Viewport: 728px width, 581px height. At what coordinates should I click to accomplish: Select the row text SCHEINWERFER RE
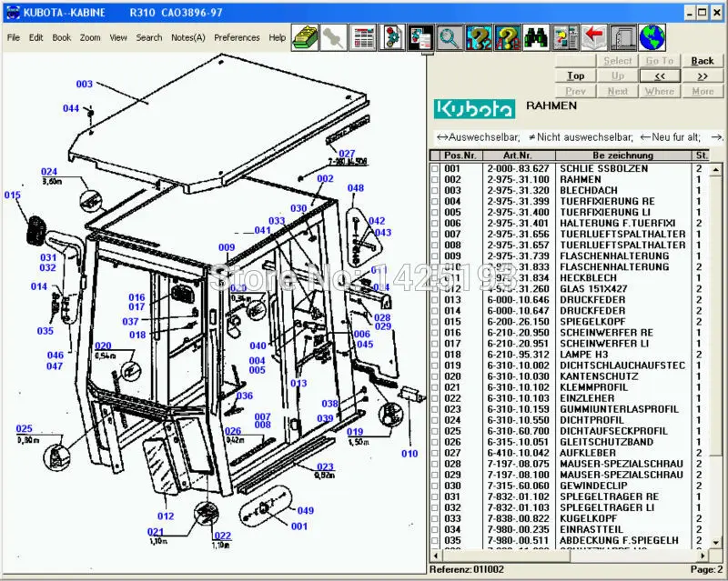pos(606,333)
